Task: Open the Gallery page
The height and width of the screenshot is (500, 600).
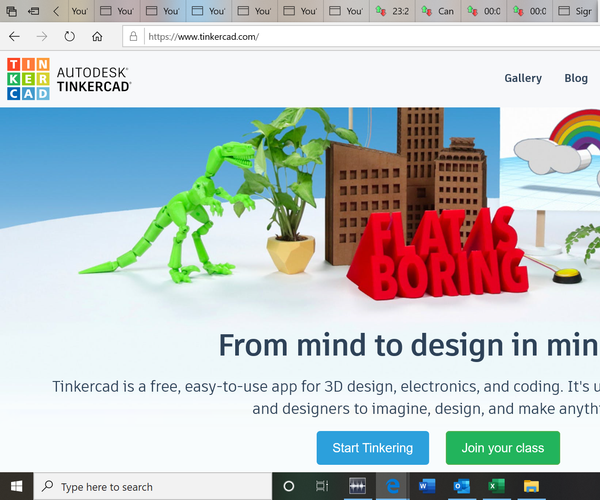Action: (523, 78)
